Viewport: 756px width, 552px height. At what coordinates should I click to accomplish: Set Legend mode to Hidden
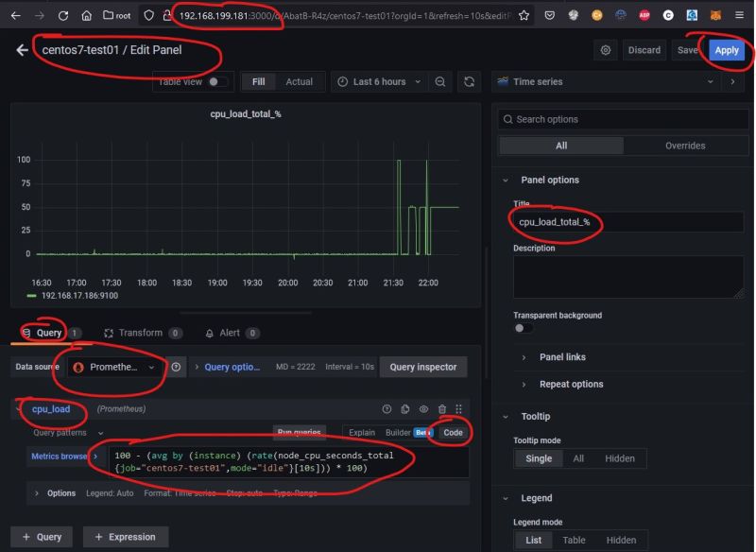coord(621,541)
